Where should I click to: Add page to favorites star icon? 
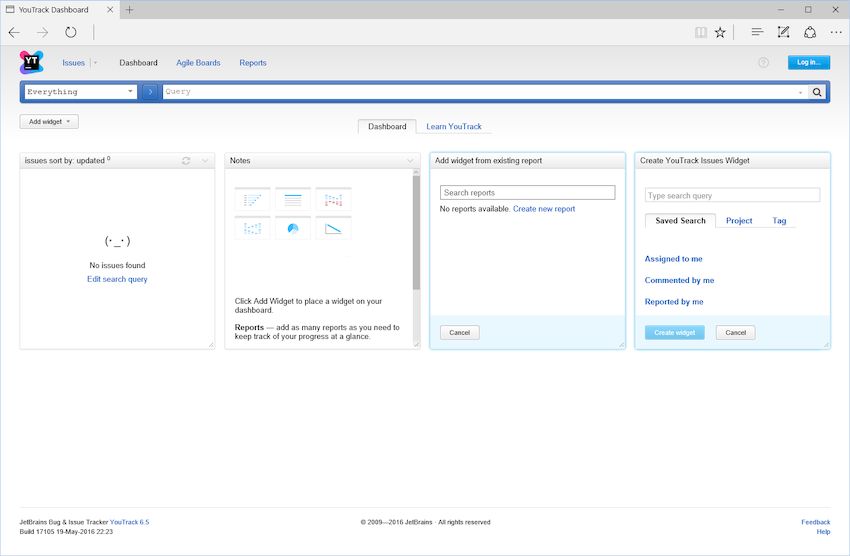tap(720, 33)
